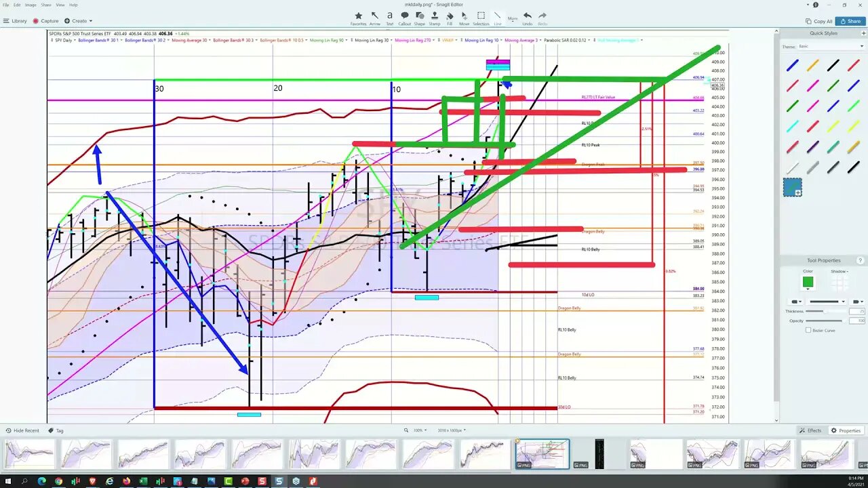
Task: Pick the white line quick style
Action: [792, 167]
